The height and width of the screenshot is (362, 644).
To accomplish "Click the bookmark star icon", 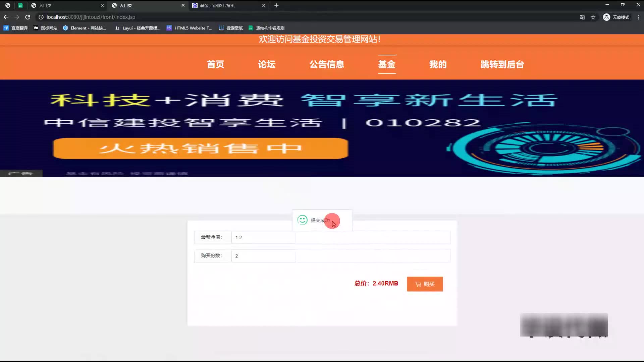I will [593, 17].
